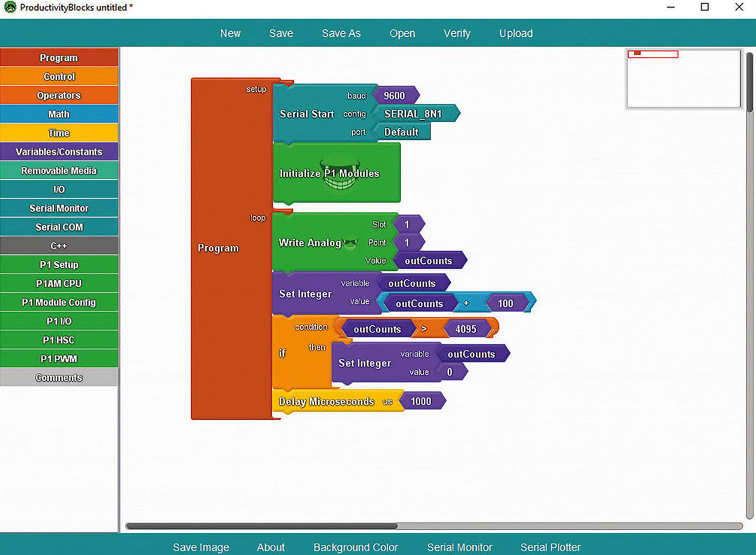Image resolution: width=756 pixels, height=555 pixels.
Task: Expand the Variables/Constants block category
Action: pos(59,152)
